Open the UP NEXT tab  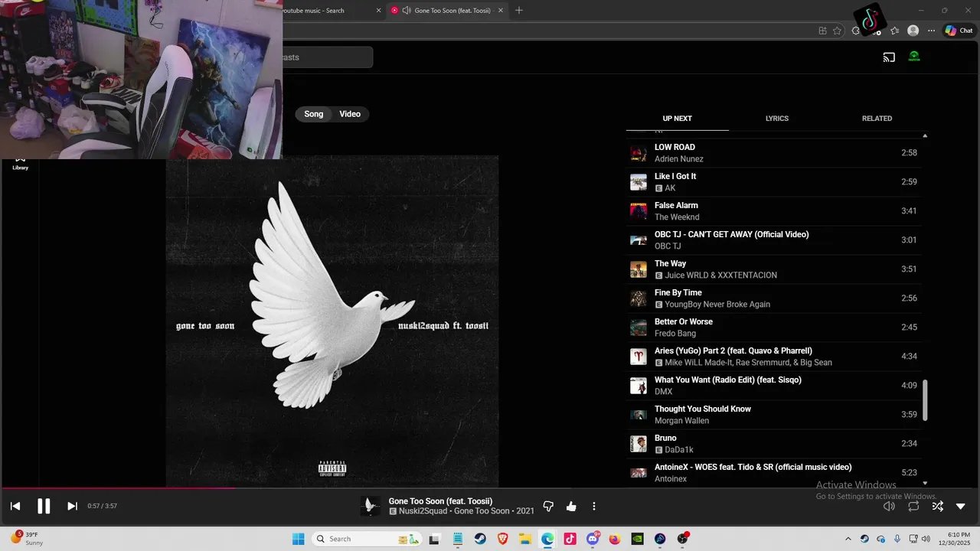[678, 119]
